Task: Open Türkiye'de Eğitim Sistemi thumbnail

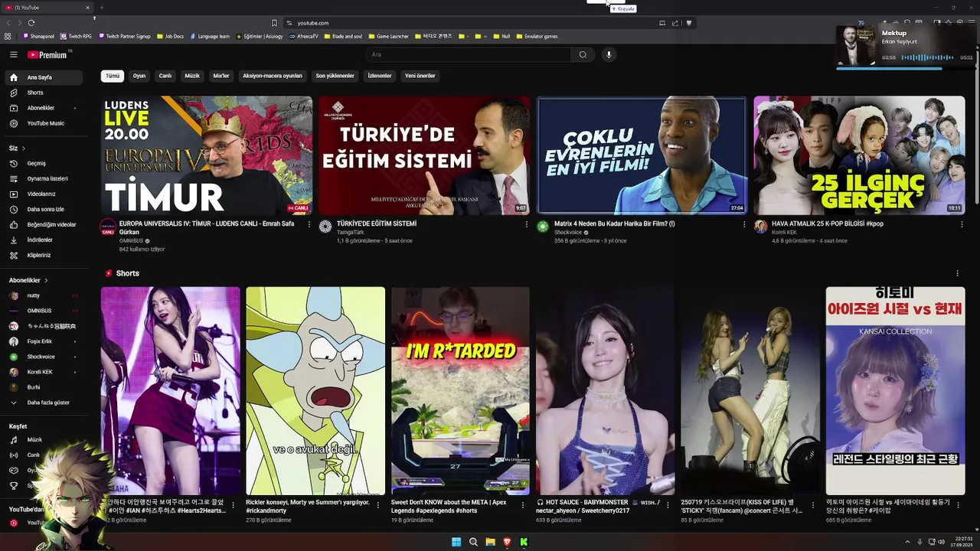Action: pos(424,155)
